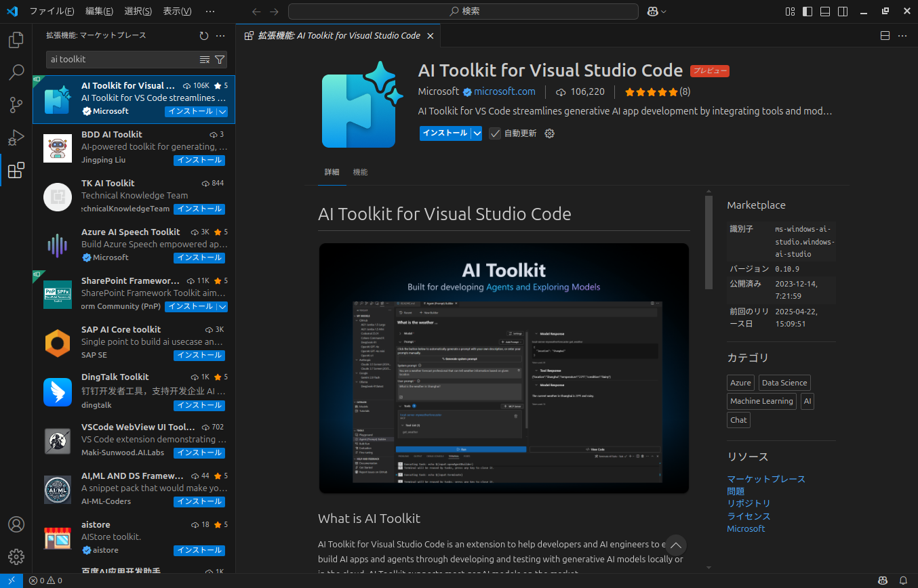The image size is (918, 588).
Task: Open the Search view in activity bar
Action: (16, 72)
